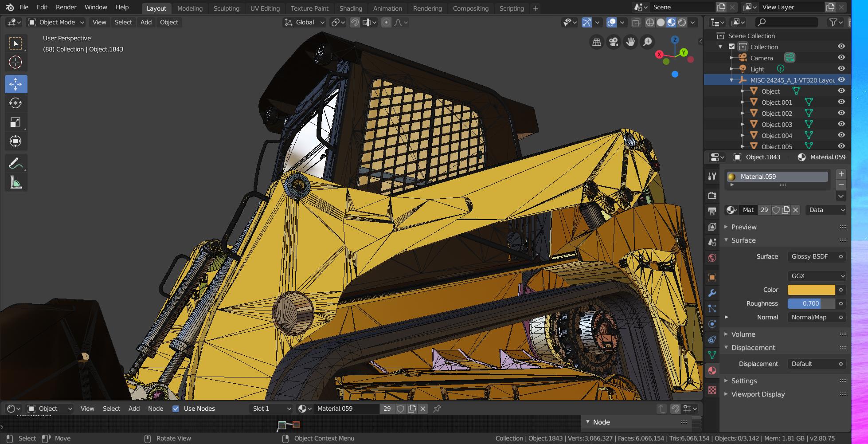The width and height of the screenshot is (868, 444).
Task: Open the Slot 1 dropdown
Action: click(x=271, y=409)
